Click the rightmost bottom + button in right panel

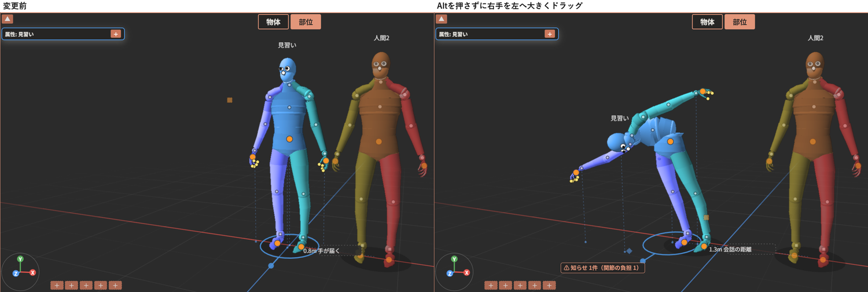coord(549,285)
